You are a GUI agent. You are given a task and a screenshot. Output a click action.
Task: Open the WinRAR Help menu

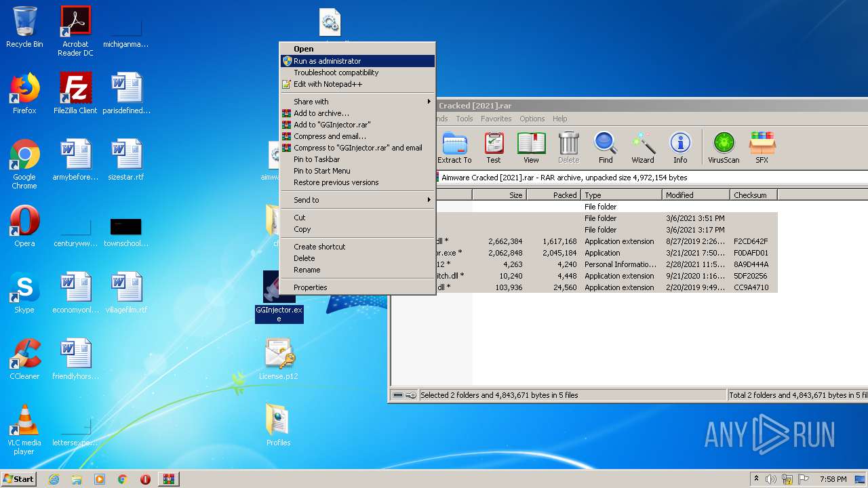(x=559, y=119)
